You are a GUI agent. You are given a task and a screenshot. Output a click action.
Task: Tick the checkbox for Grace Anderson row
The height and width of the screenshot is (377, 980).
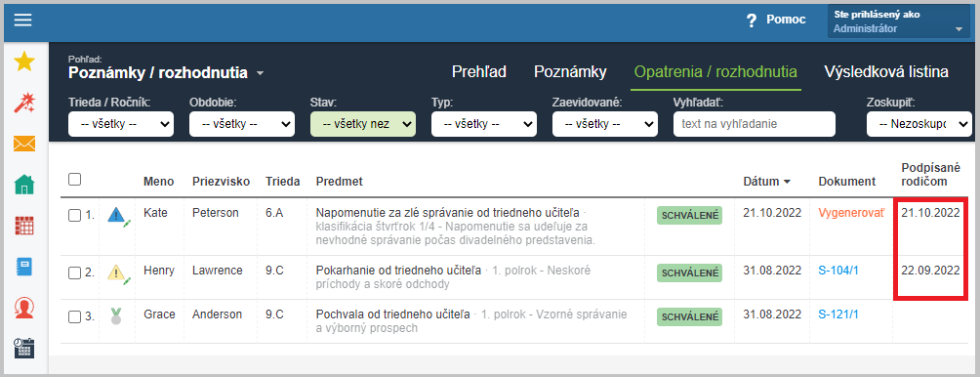[74, 316]
